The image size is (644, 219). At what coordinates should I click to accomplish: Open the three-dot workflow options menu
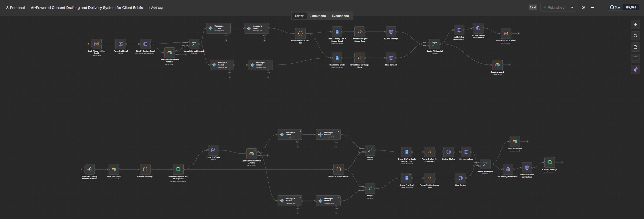tap(592, 7)
